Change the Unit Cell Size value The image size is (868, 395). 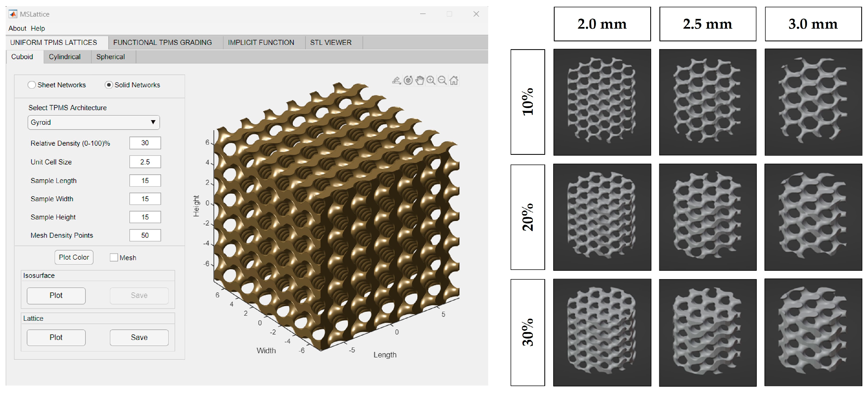point(145,162)
